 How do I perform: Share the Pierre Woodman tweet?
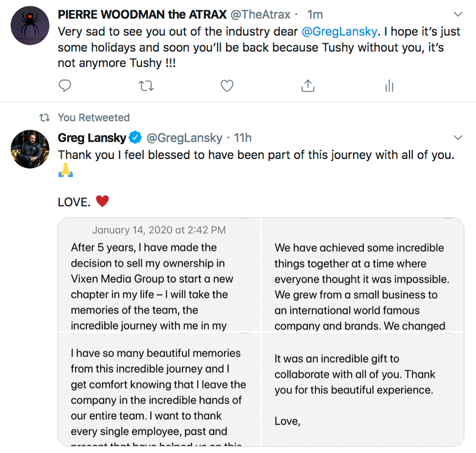(308, 86)
